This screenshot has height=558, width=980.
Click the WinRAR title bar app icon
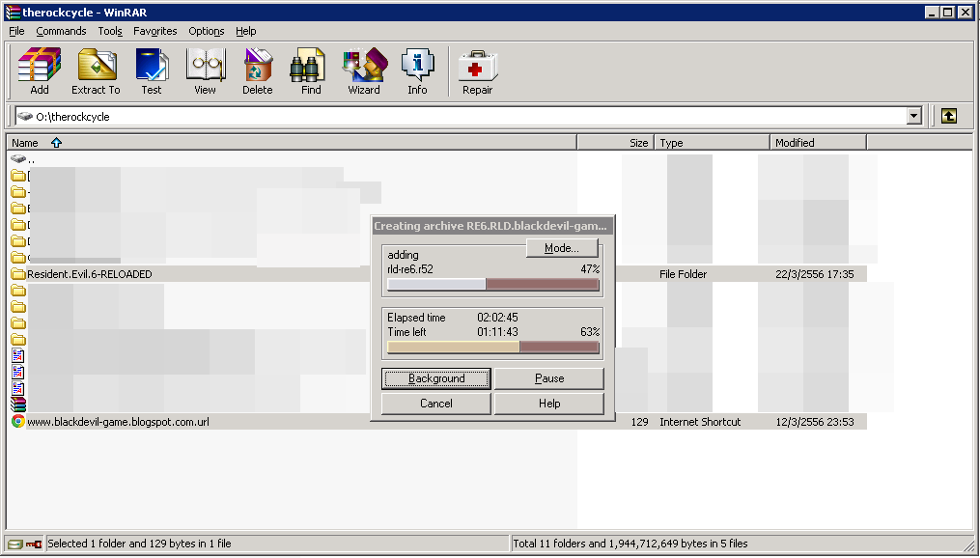(13, 12)
